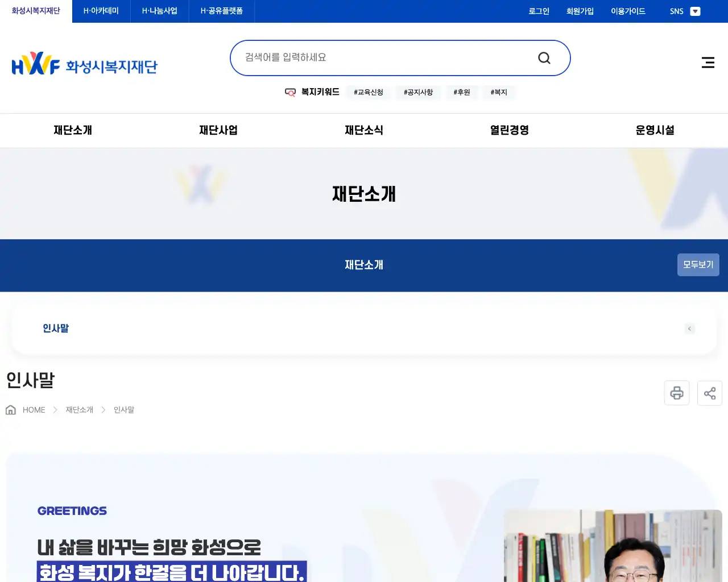
Task: Switch to the H·나눔사업 tab
Action: (x=160, y=11)
